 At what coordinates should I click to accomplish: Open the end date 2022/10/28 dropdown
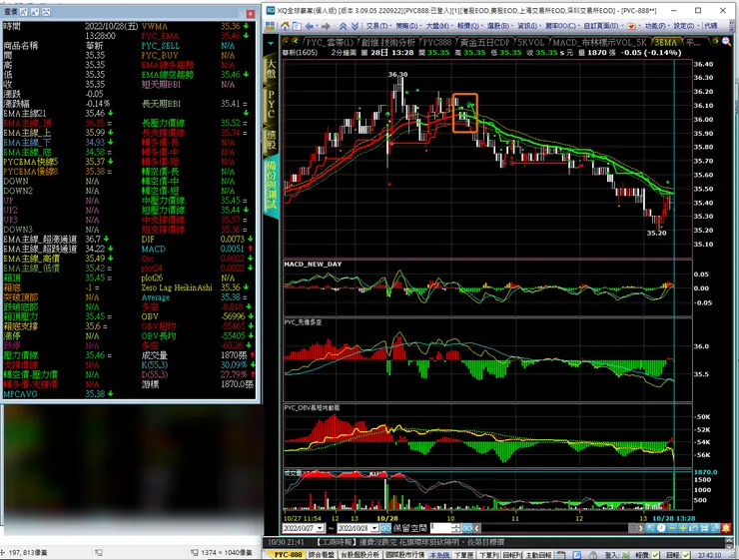coord(374,528)
